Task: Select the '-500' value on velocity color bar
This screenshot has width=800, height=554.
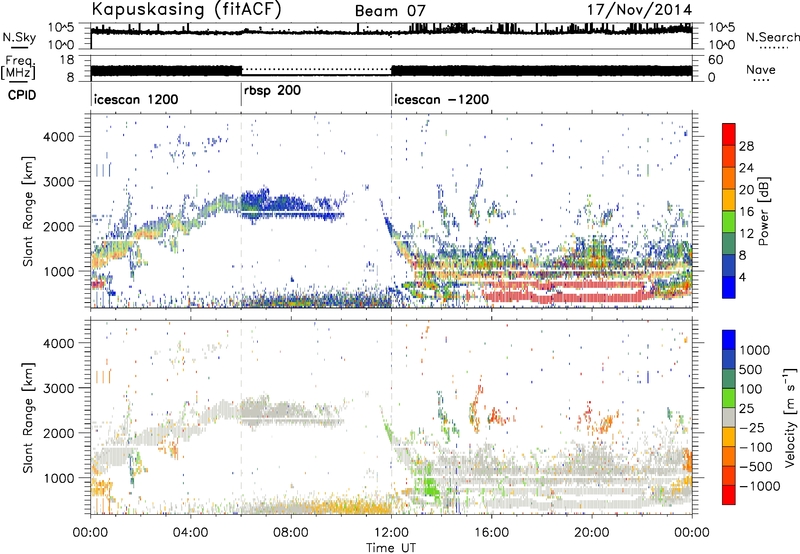Action: (x=756, y=466)
